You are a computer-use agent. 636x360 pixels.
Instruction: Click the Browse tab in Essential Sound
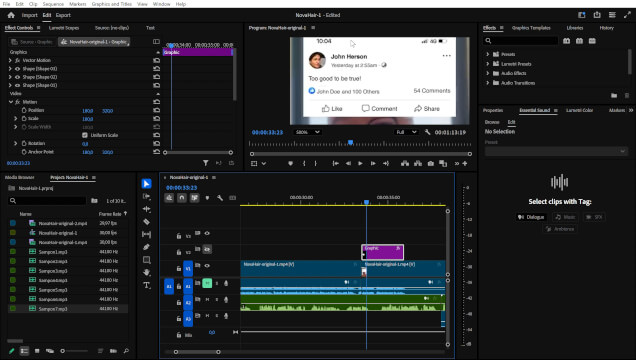(x=492, y=122)
